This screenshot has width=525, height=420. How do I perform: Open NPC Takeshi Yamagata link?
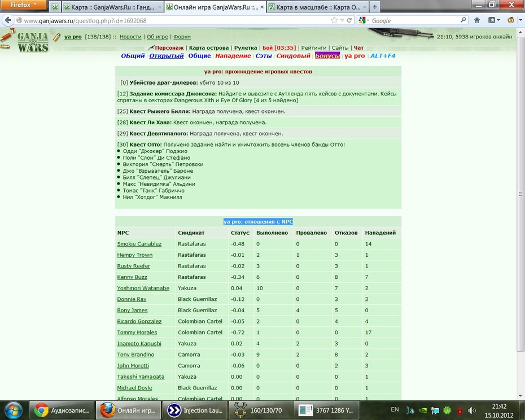pyautogui.click(x=141, y=377)
